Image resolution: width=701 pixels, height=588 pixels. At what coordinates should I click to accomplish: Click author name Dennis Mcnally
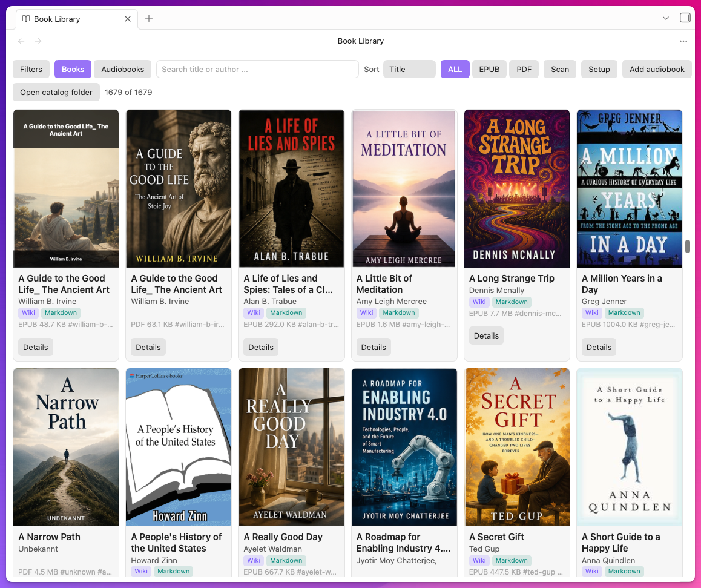[496, 290]
